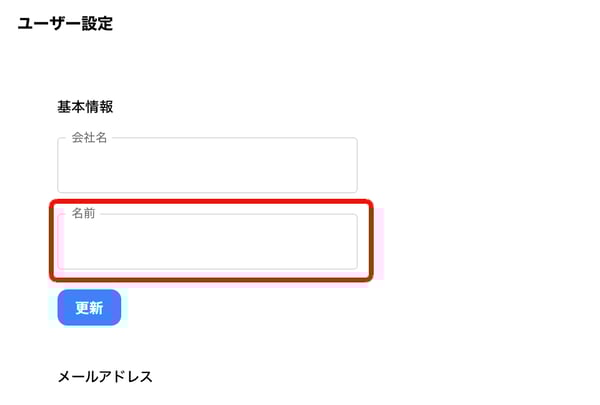
Task: Select the 基本情報 section heading
Action: tap(85, 107)
